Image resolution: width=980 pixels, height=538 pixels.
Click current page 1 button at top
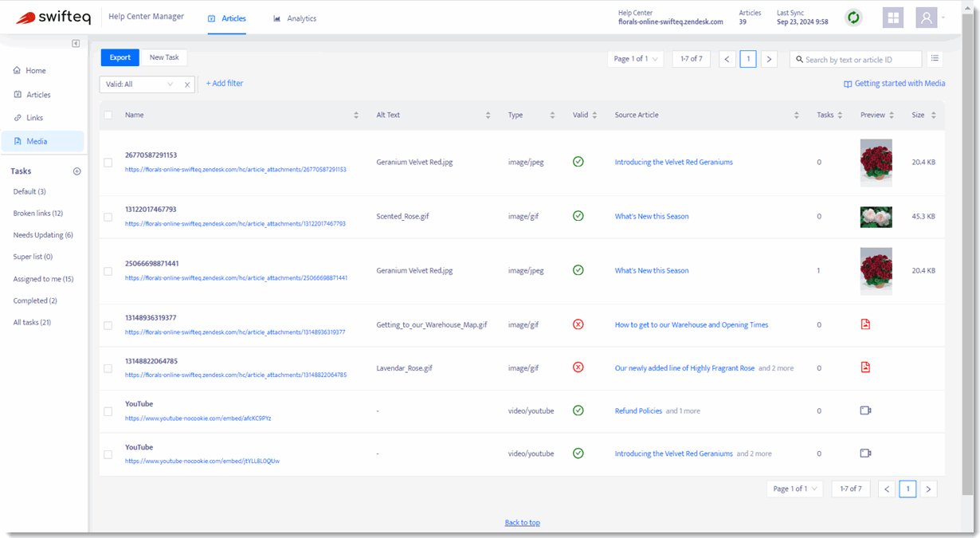(x=748, y=59)
